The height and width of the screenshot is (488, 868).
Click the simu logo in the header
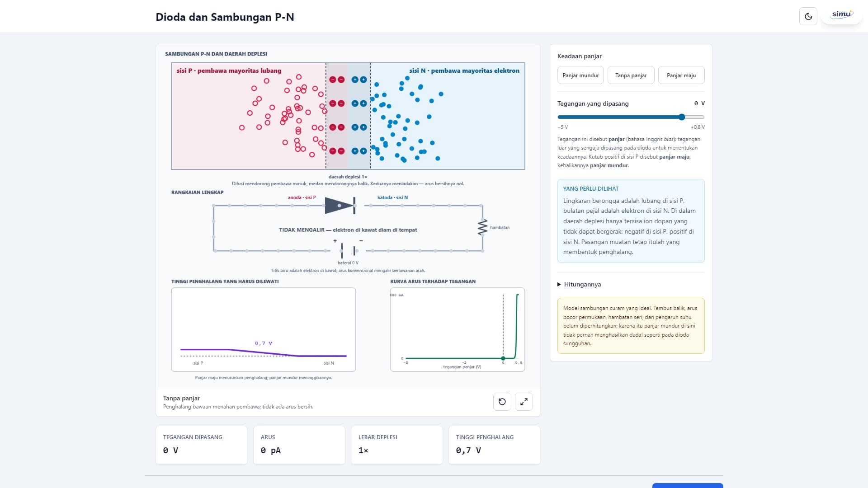(841, 14)
